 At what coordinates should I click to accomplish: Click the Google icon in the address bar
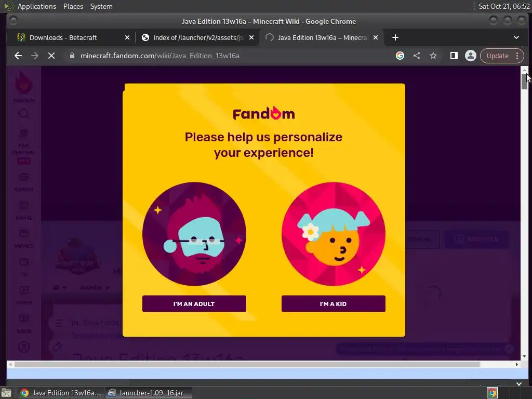[400, 56]
